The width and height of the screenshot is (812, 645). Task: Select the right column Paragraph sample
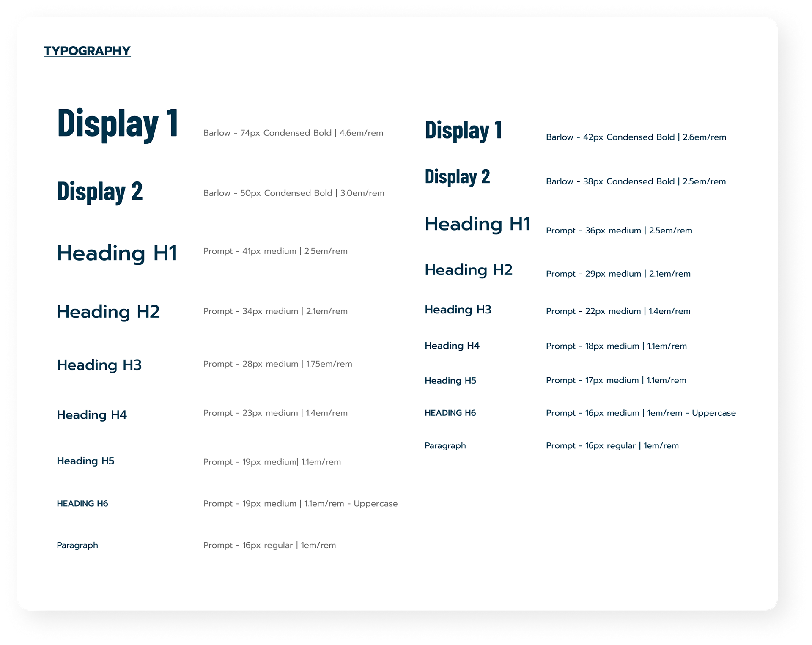445,446
